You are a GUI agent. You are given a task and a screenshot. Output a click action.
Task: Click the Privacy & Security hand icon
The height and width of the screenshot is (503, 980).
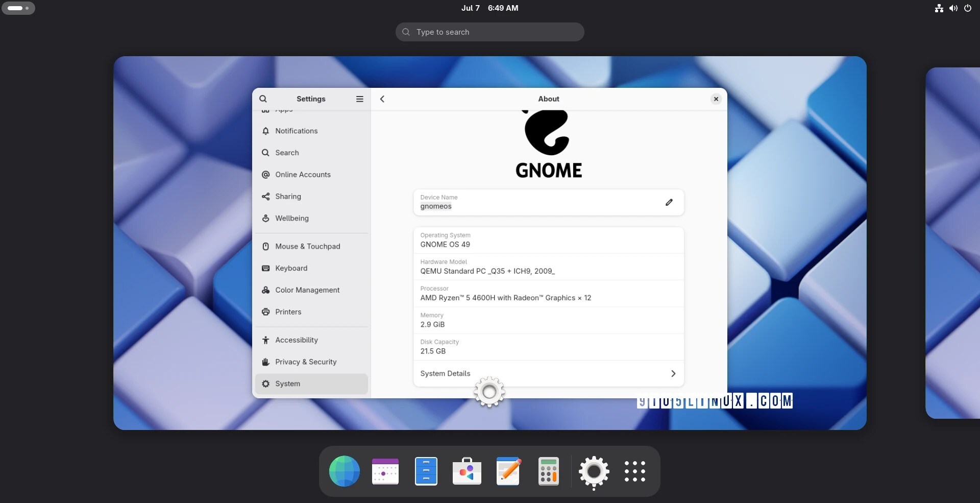(x=265, y=362)
